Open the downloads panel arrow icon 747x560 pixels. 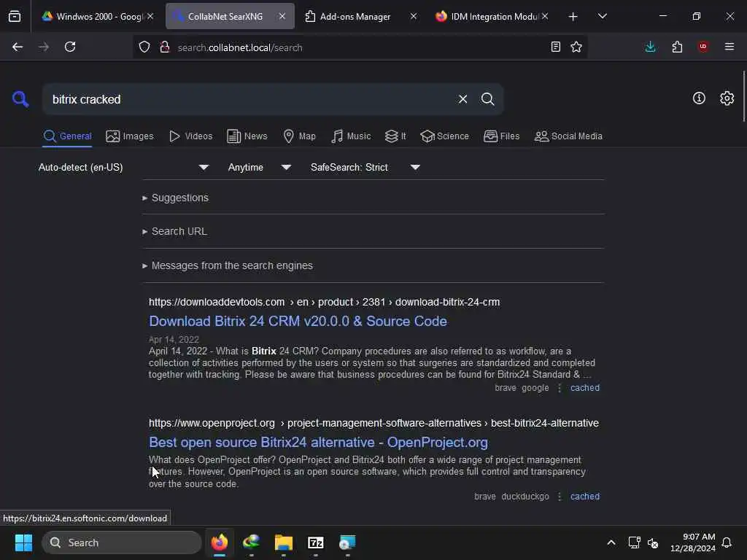tap(650, 47)
